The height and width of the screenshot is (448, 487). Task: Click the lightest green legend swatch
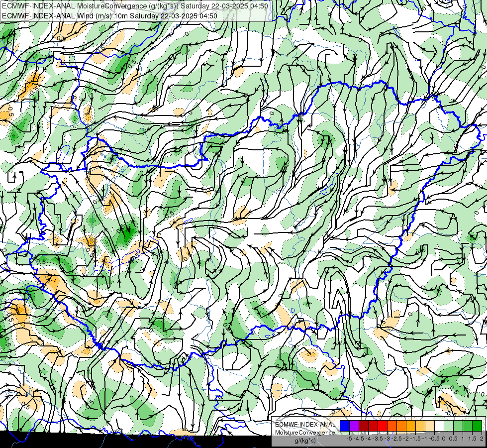(449, 426)
